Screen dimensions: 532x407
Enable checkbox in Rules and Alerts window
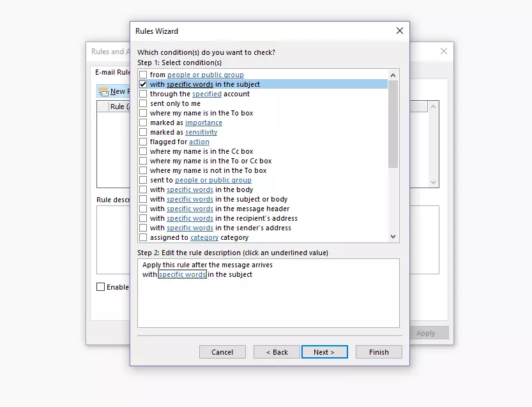(x=100, y=287)
